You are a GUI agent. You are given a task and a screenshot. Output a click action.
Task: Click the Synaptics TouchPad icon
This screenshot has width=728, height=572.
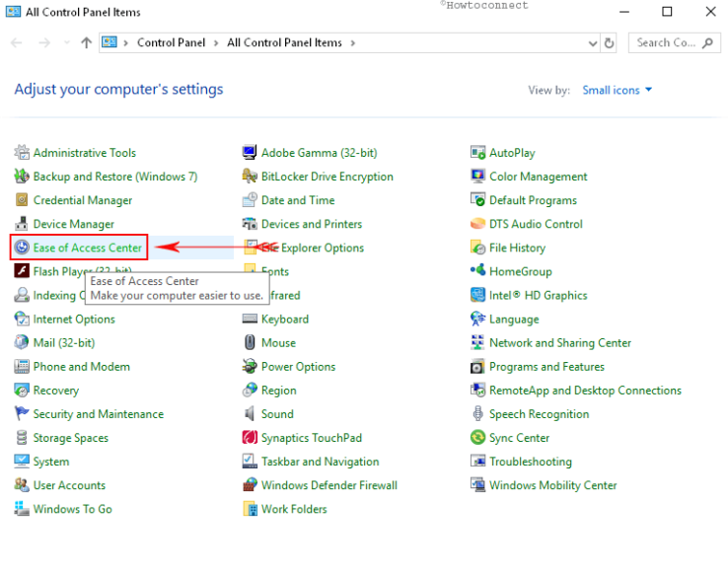pyautogui.click(x=250, y=437)
